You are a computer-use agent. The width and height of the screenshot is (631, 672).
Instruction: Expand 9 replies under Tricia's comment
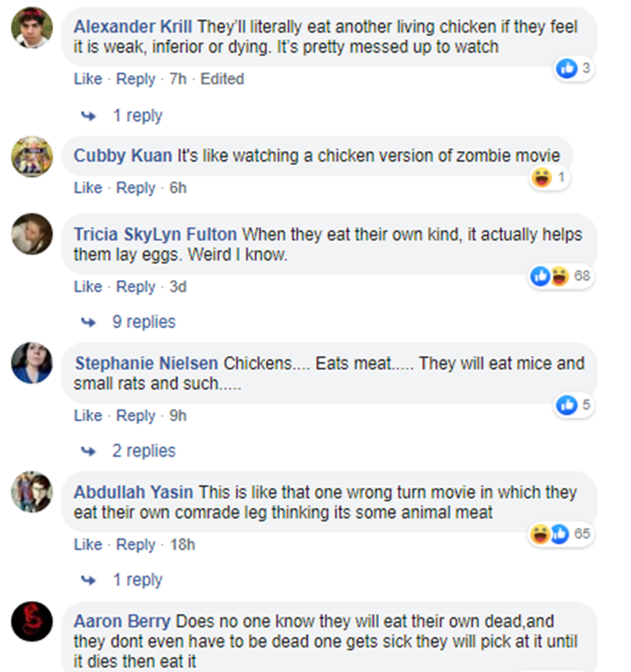click(x=143, y=322)
